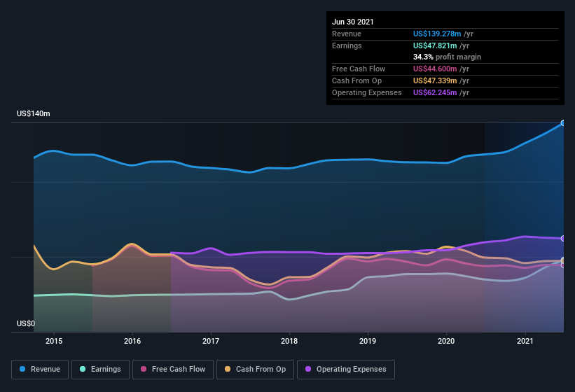Screen dimensions: 575x392
Task: Click the 2015 x-axis label
Action: (x=54, y=341)
